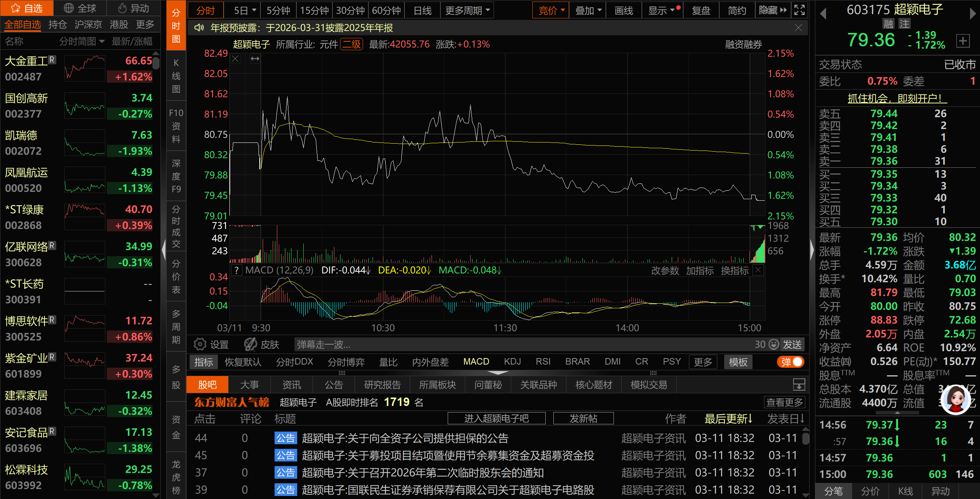Click the fullscreen expand icon in toolbar
The width and height of the screenshot is (980, 499).
[x=799, y=10]
